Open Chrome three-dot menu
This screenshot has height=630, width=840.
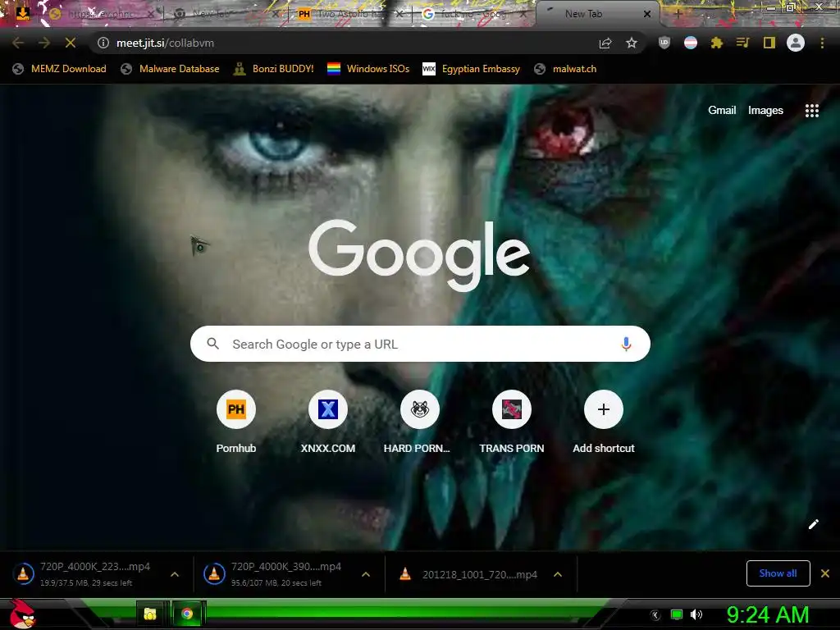coord(822,43)
